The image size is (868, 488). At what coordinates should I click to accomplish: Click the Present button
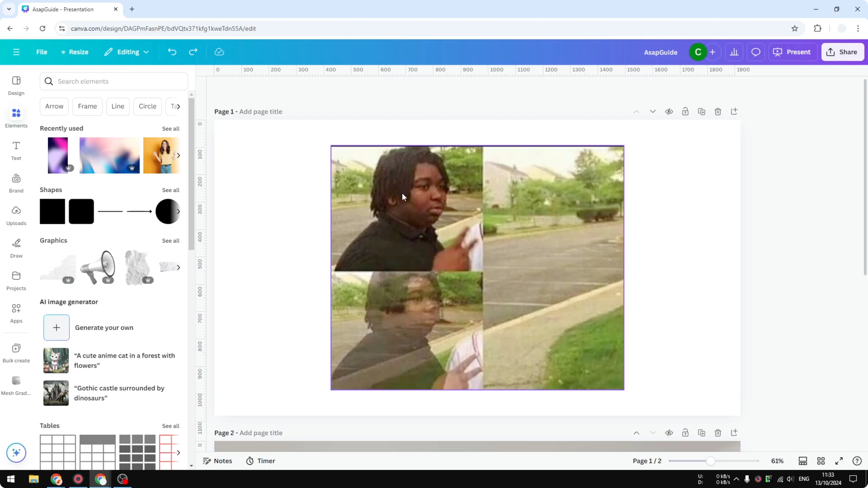[793, 52]
